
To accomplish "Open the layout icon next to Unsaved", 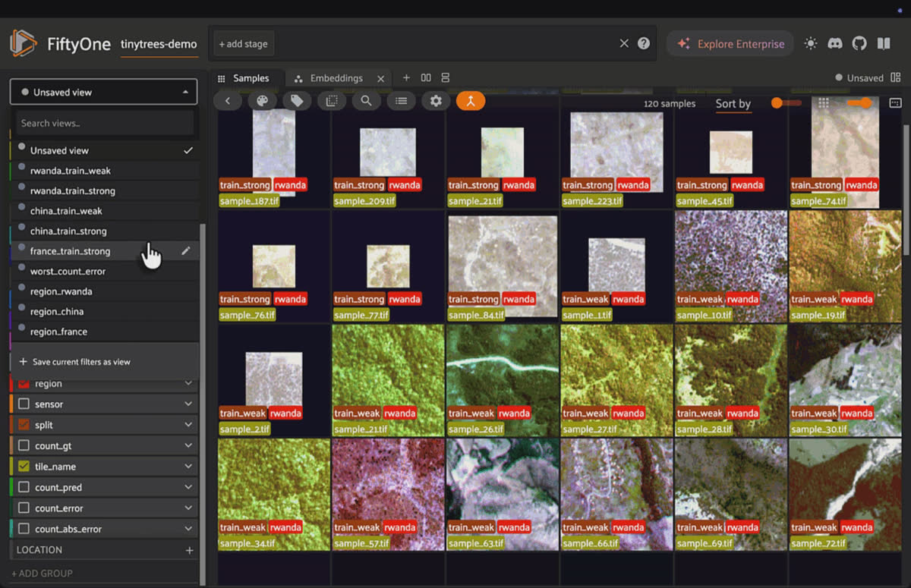I will [x=896, y=77].
